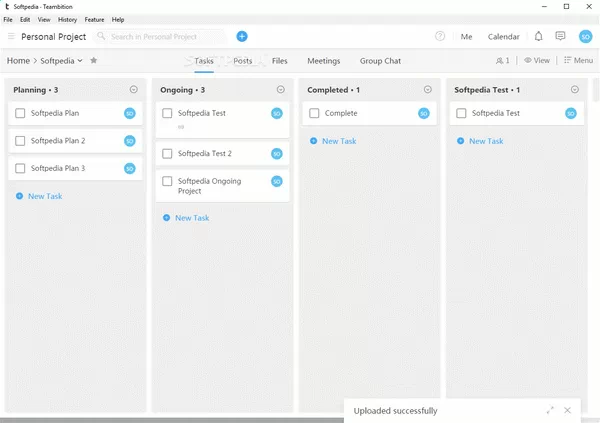600x423 pixels.
Task: Open project members icon
Action: (502, 61)
